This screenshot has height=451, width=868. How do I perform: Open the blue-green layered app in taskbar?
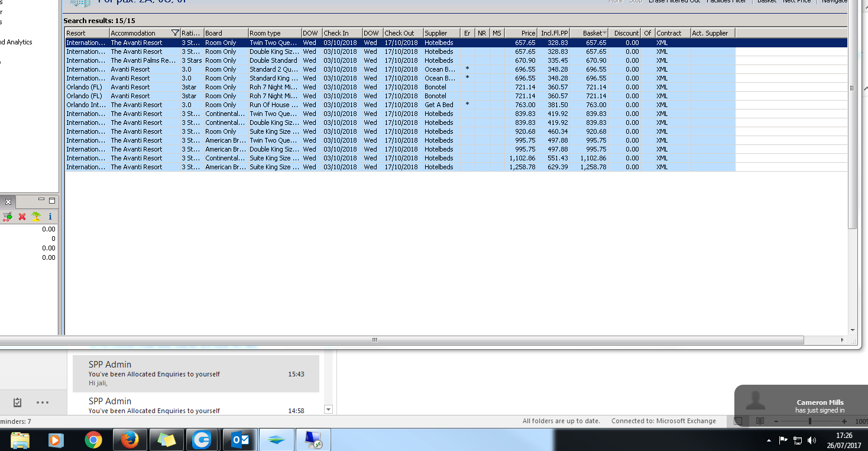276,440
